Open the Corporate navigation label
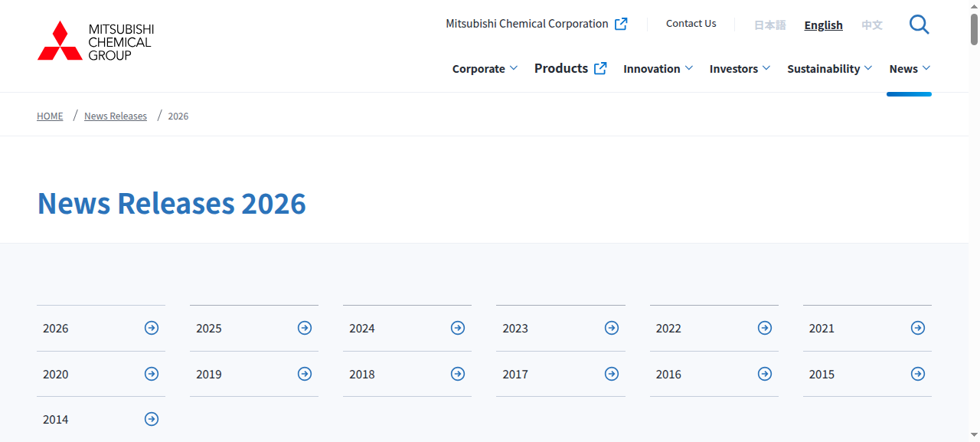Viewport: 980px width, 442px height. (479, 69)
